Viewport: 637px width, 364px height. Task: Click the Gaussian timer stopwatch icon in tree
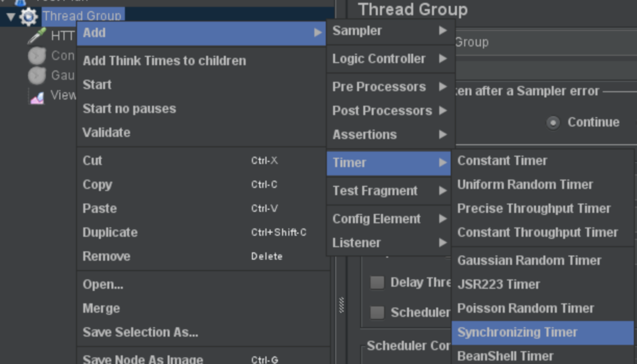[x=37, y=76]
